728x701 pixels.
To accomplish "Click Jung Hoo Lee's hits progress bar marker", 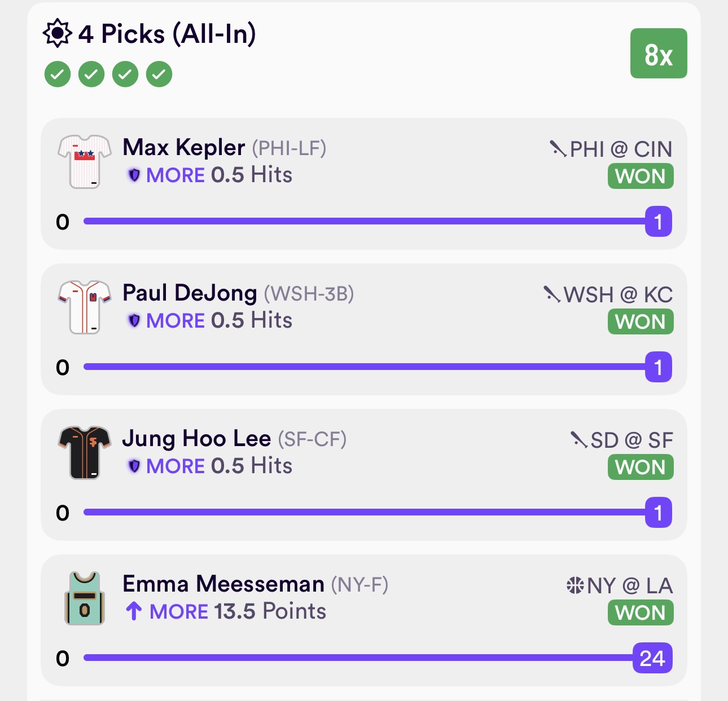I will [658, 513].
